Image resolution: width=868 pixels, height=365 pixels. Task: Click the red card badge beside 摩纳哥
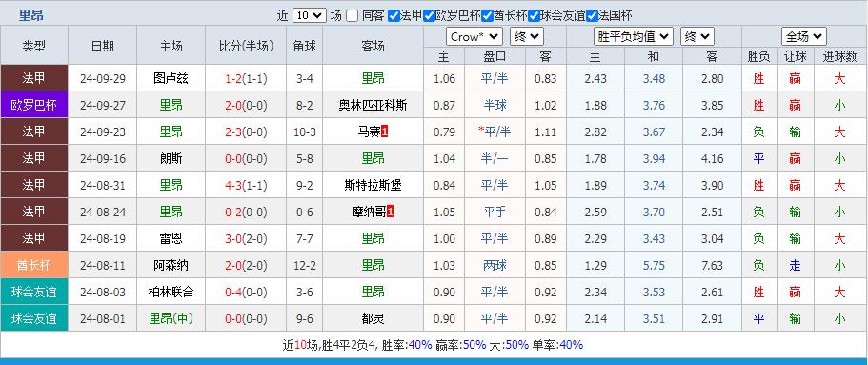390,212
